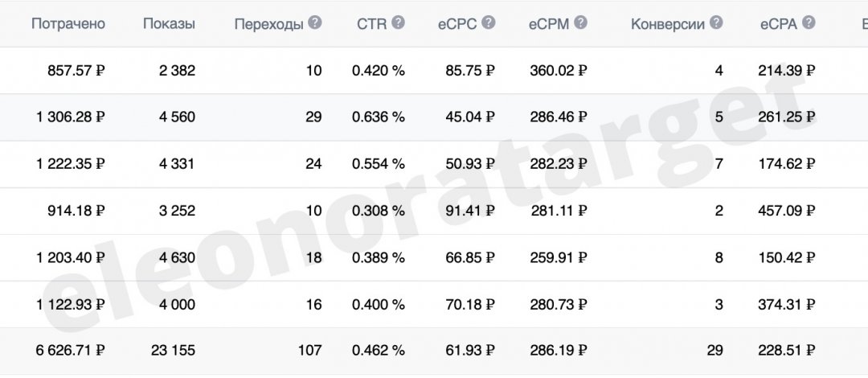The width and height of the screenshot is (868, 378).
Task: Sort by Показы column header
Action: 169,24
